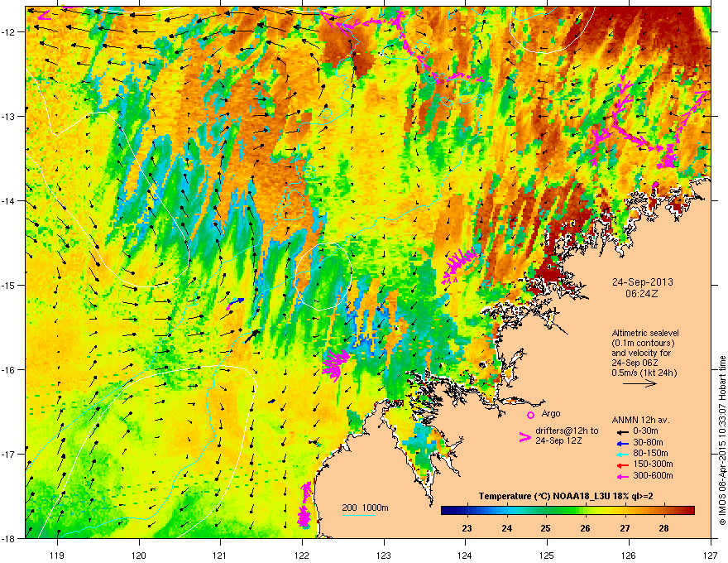Click the green middle of the temperature color bar

click(x=568, y=511)
